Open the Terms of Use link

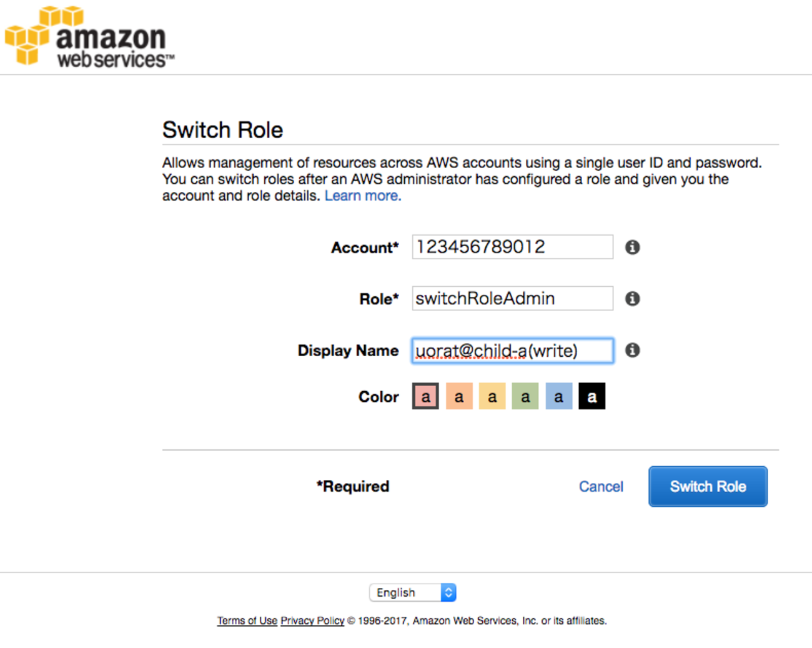pyautogui.click(x=247, y=621)
